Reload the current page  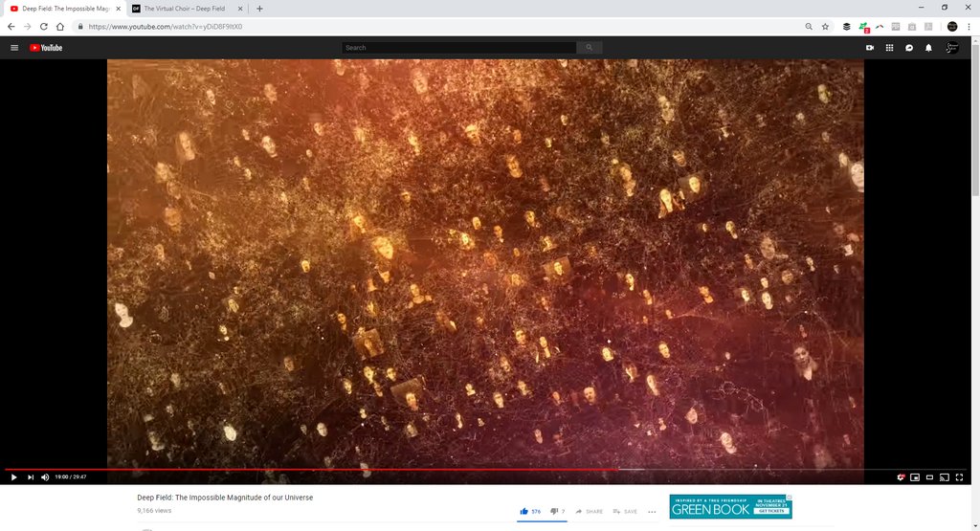point(44,26)
